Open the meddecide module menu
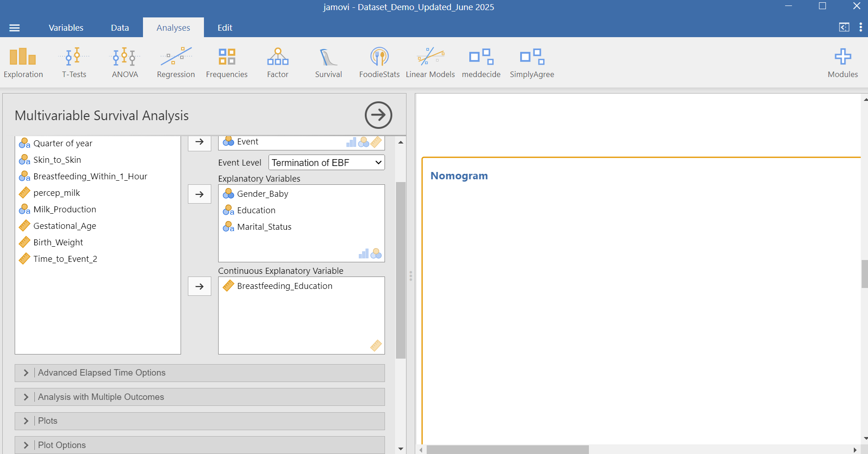 point(481,63)
